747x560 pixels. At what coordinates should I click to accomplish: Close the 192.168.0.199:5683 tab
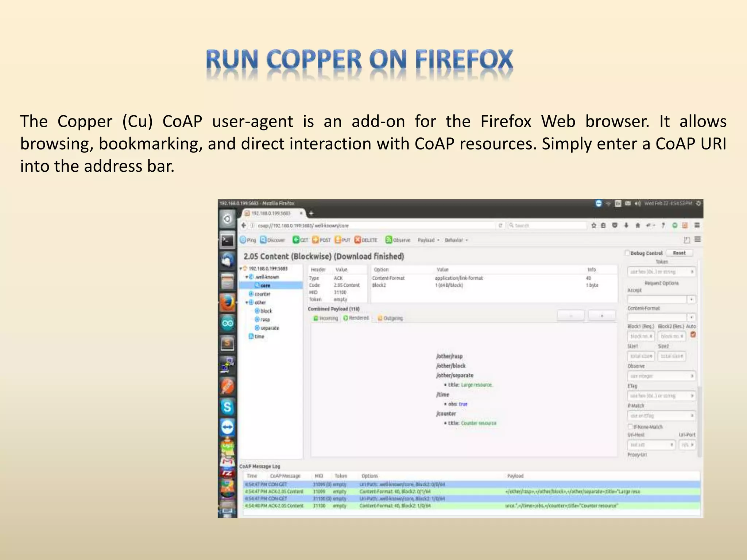(301, 213)
